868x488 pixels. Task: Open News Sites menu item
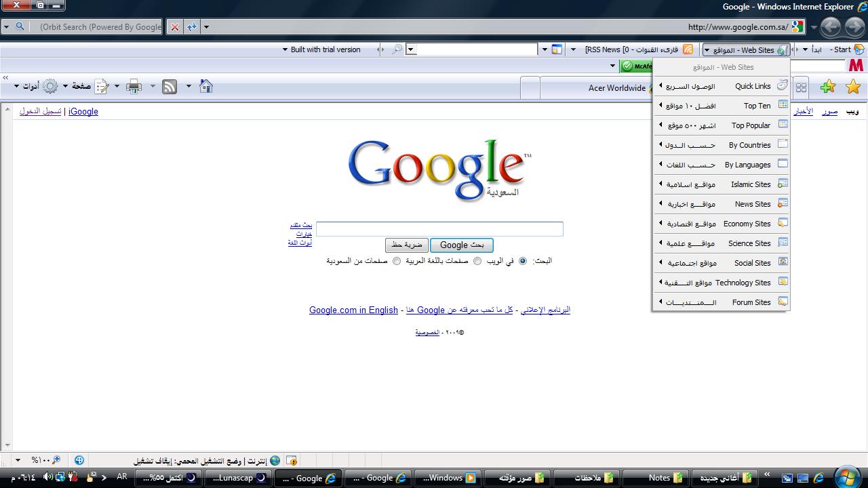click(x=722, y=204)
